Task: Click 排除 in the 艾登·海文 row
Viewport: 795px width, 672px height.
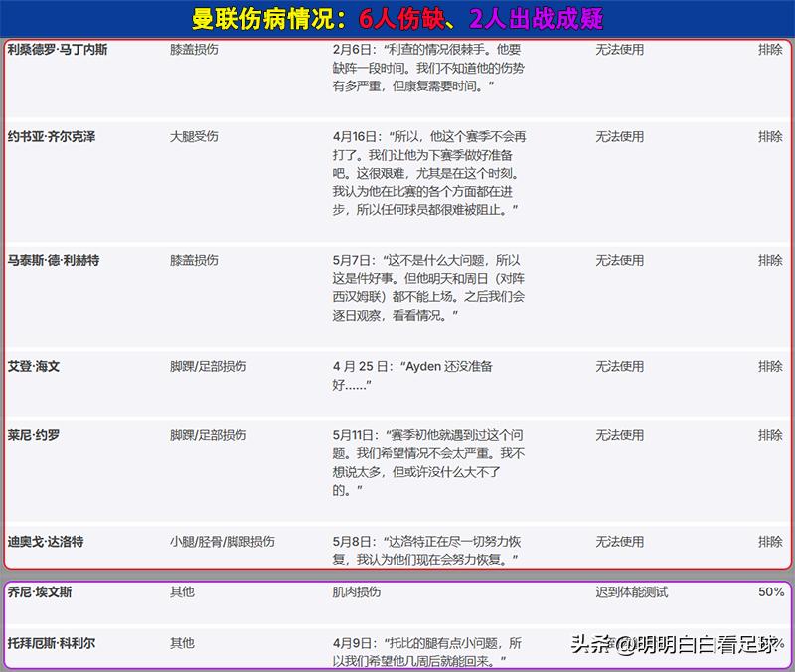Action: [x=770, y=366]
